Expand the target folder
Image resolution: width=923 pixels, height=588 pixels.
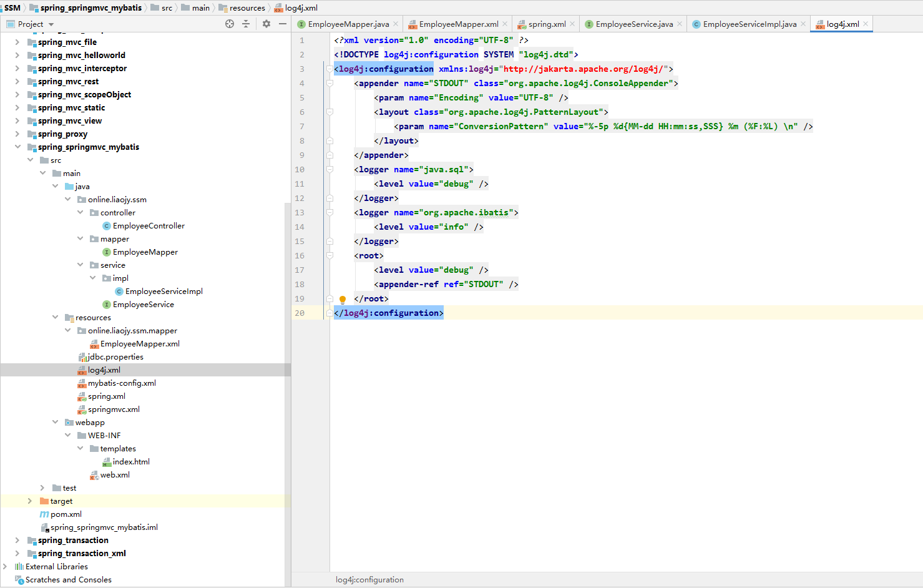30,501
